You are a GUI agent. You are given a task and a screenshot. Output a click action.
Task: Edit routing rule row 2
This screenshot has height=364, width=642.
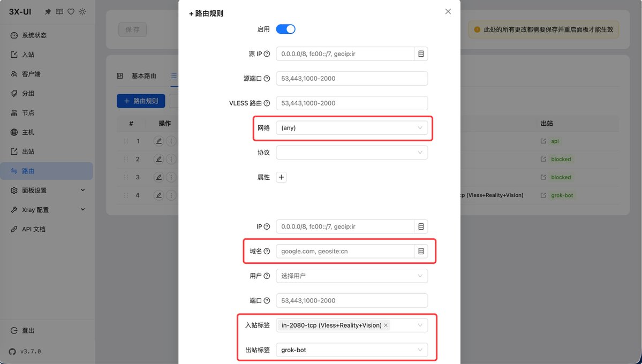[158, 159]
